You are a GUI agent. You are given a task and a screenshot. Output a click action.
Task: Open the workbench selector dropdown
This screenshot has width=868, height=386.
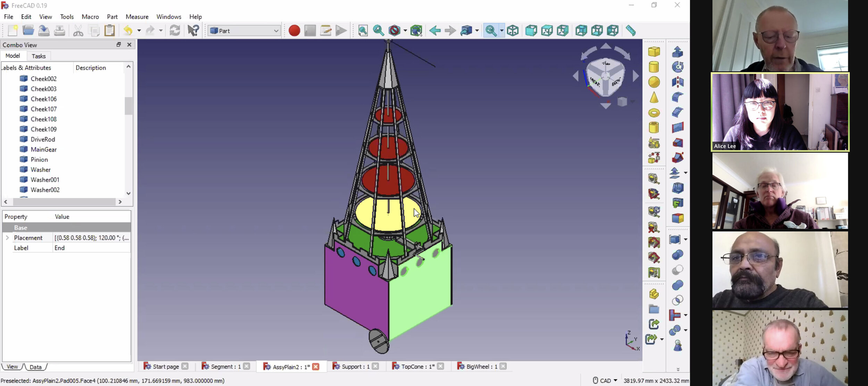[244, 31]
